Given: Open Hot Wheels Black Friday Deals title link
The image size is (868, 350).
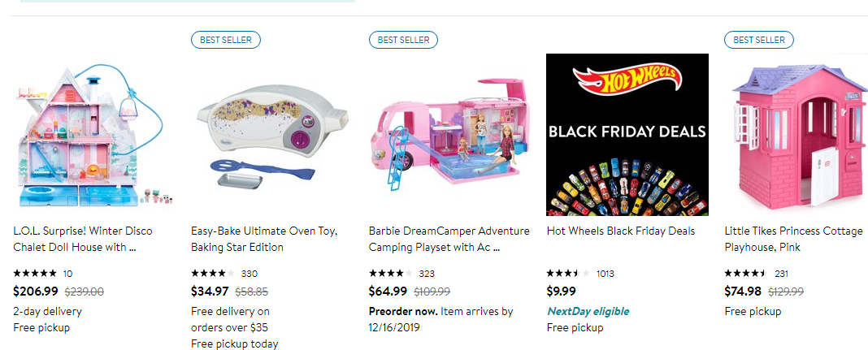Looking at the screenshot, I should [621, 231].
